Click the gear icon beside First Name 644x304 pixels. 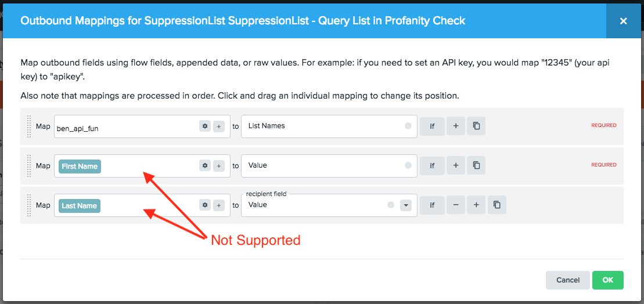click(204, 165)
